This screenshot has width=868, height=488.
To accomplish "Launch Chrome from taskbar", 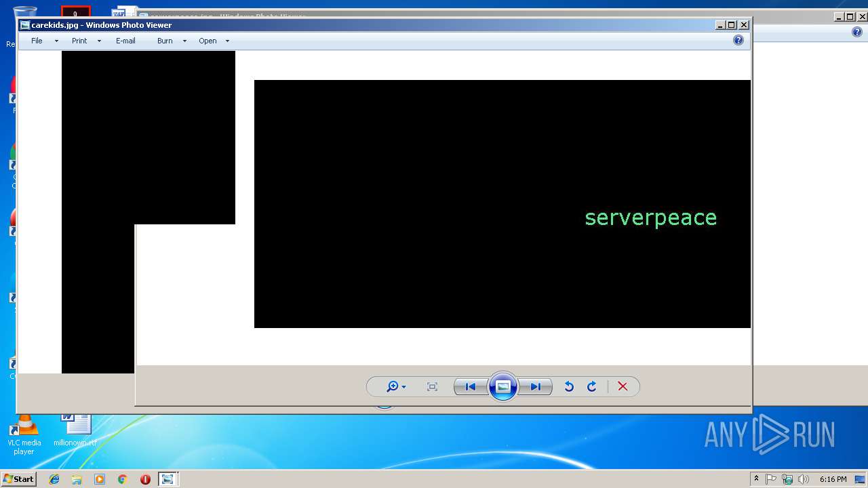I will tap(122, 479).
